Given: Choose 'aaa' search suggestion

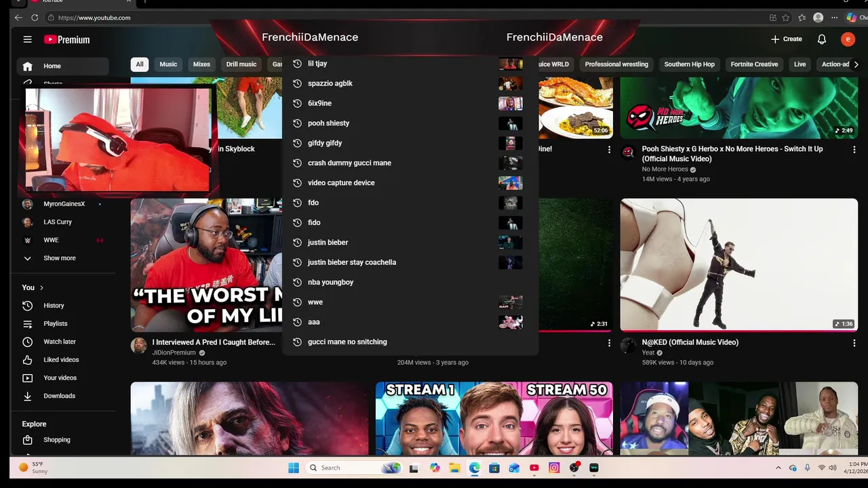Looking at the screenshot, I should pos(410,322).
